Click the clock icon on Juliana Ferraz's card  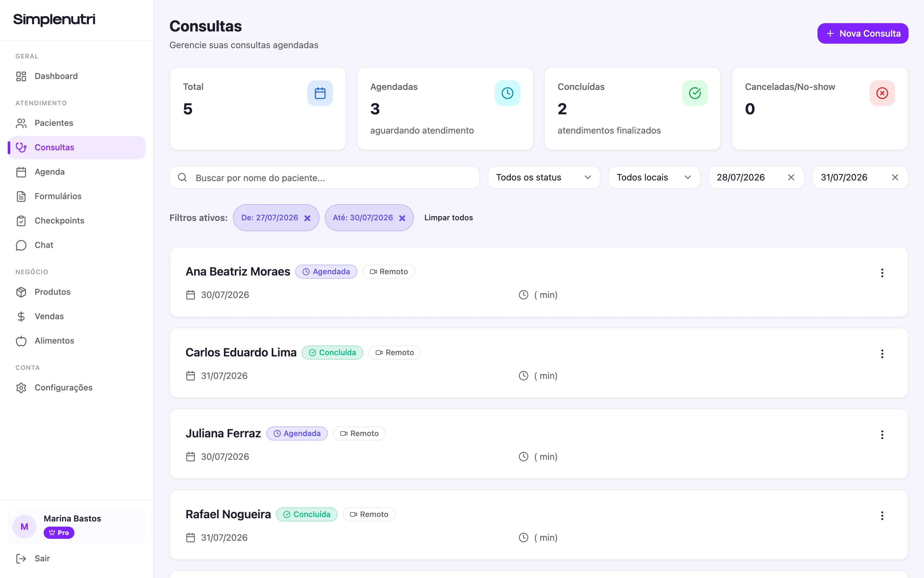[x=524, y=457]
